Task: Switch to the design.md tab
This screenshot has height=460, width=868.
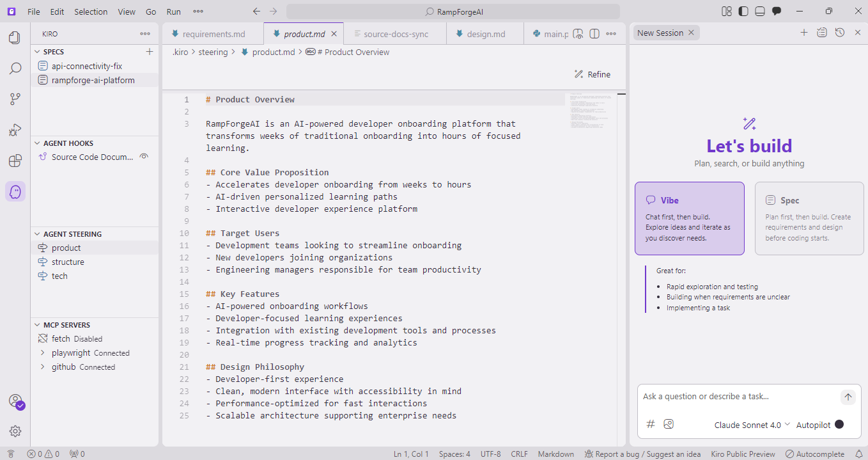Action: click(x=485, y=34)
